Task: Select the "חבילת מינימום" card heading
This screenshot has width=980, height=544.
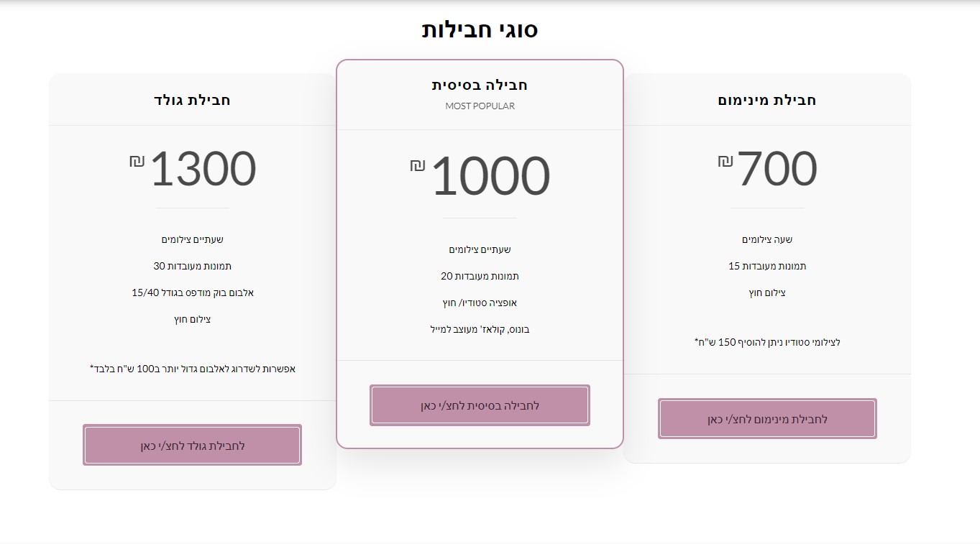Action: click(767, 100)
